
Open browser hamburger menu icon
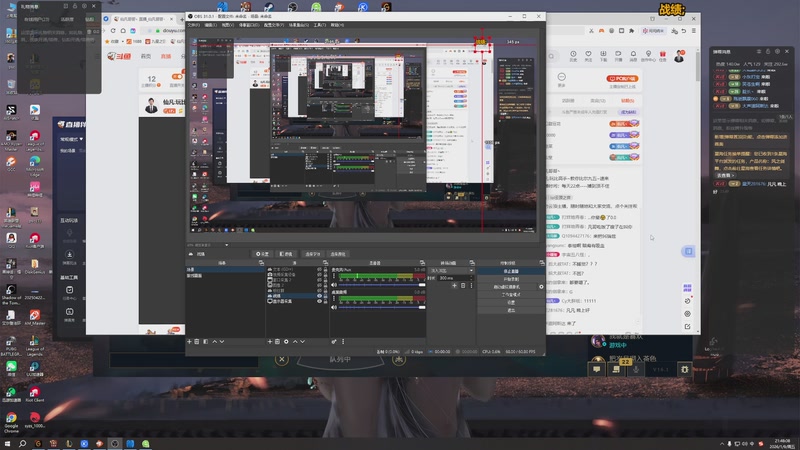[693, 31]
